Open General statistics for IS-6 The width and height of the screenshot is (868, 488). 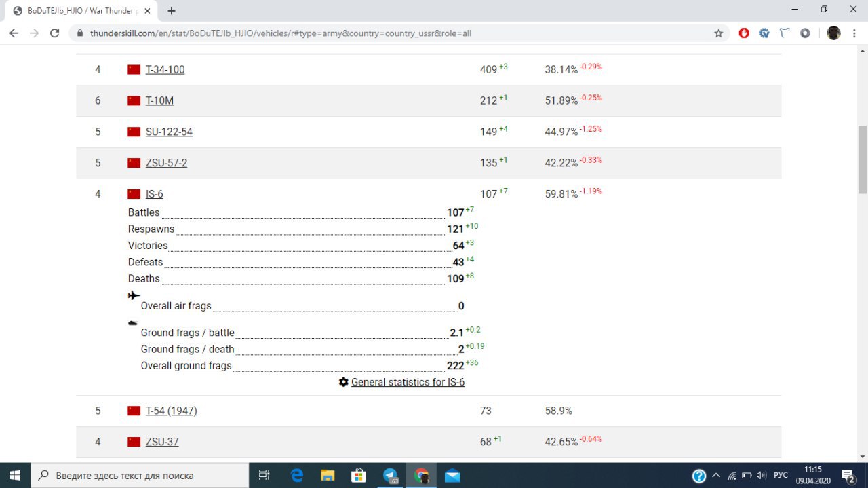408,382
